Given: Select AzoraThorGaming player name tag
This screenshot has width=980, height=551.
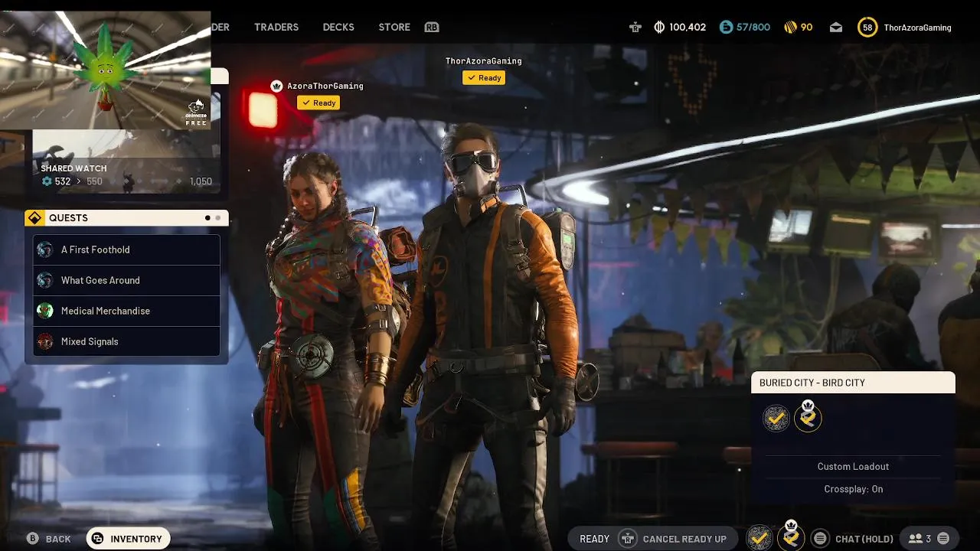Looking at the screenshot, I should tap(325, 86).
